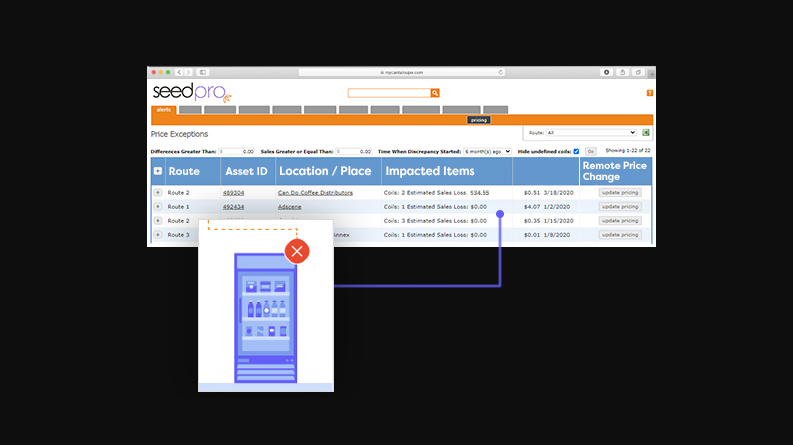Click the Differences Greater Than field
This screenshot has height=445, width=793.
[236, 151]
